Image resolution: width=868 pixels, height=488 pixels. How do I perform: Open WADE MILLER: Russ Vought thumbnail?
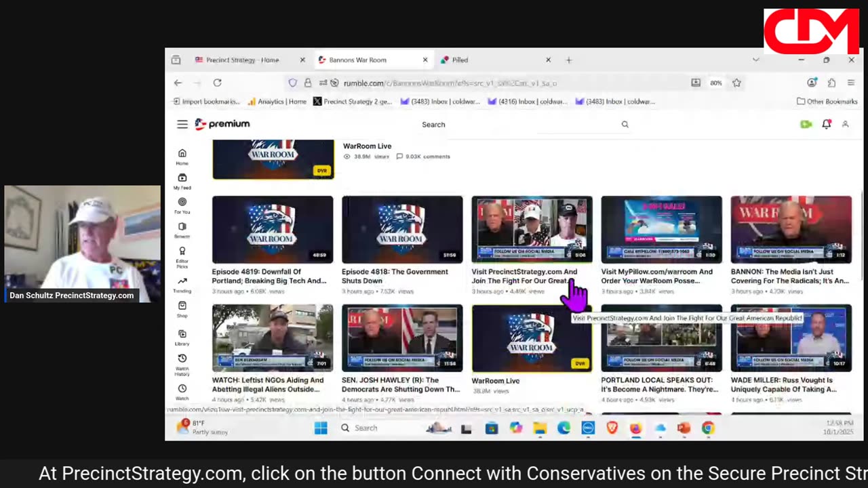click(x=791, y=338)
